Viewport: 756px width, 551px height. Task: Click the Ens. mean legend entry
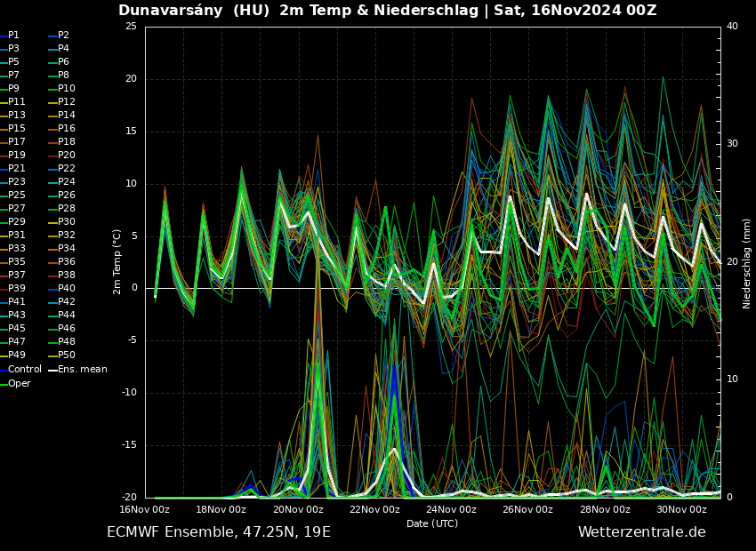tap(82, 369)
